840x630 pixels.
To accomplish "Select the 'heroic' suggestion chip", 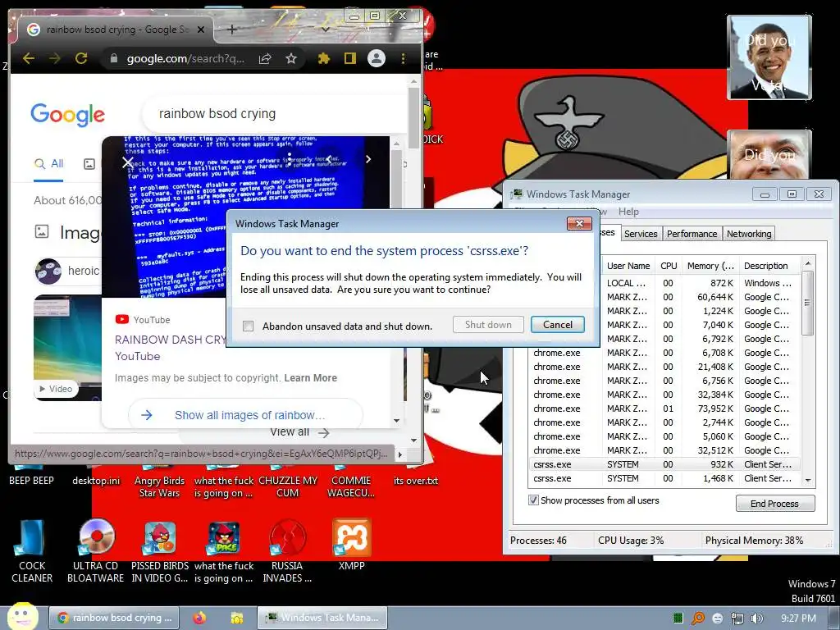I will click(68, 271).
